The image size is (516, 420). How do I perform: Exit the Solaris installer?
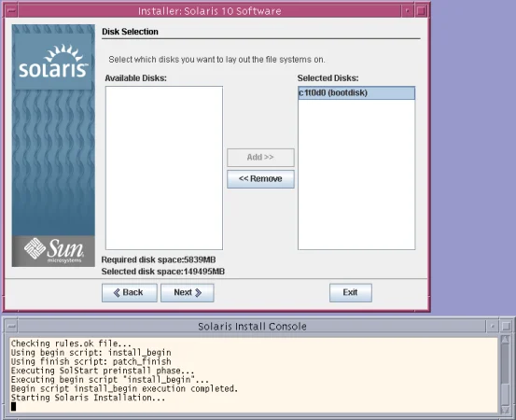coord(351,293)
